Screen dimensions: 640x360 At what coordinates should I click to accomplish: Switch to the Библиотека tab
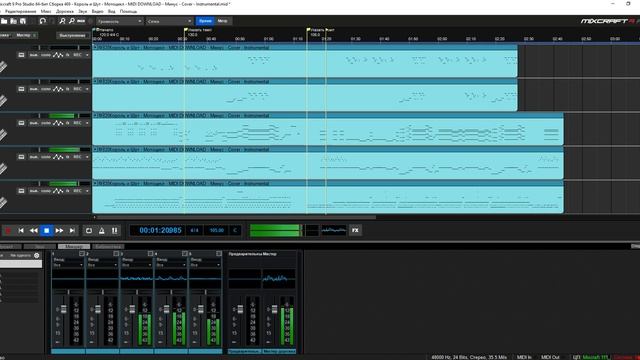pyautogui.click(x=108, y=247)
